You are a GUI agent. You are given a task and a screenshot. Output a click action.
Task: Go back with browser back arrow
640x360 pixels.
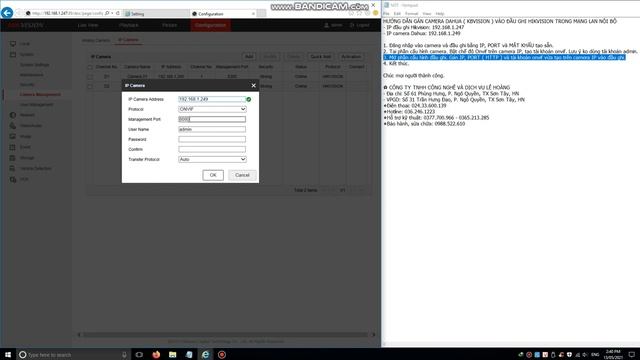pyautogui.click(x=7, y=13)
